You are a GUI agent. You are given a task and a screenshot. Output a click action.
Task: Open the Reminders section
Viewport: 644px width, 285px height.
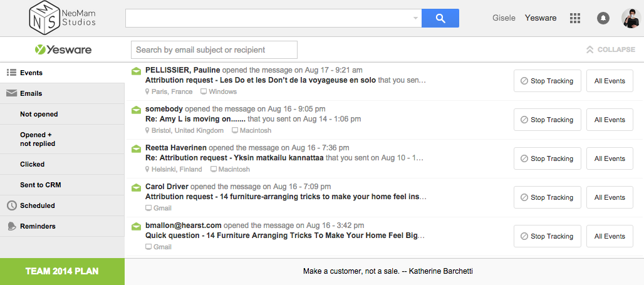tap(38, 226)
